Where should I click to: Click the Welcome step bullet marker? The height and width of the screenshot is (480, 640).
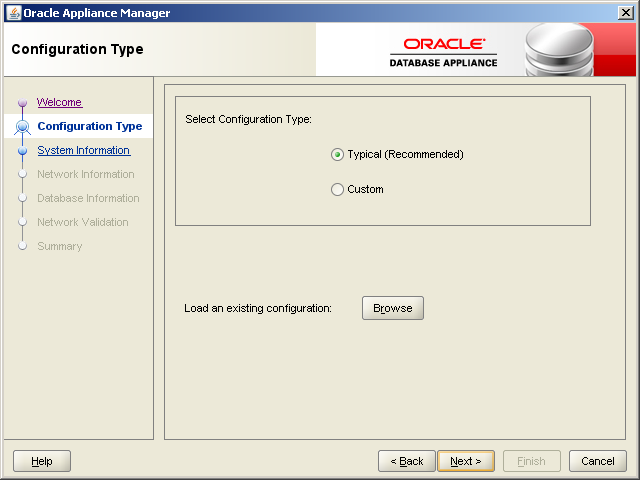point(22,102)
